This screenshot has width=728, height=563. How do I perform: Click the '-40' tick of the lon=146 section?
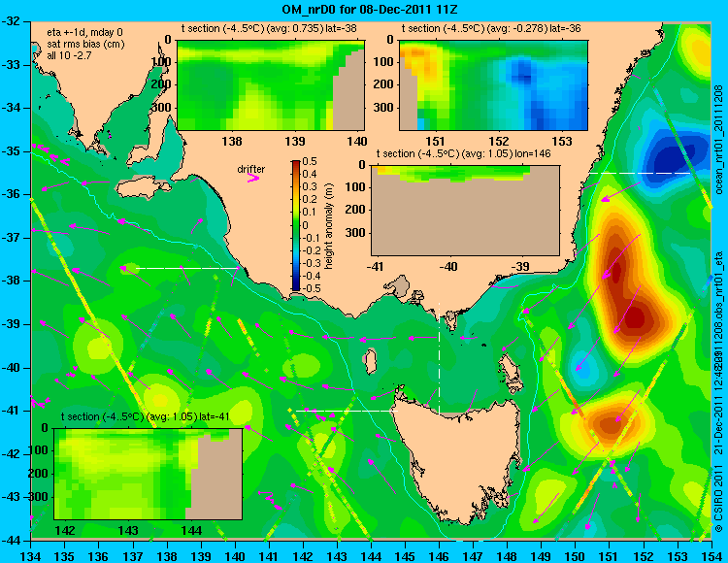tap(448, 267)
